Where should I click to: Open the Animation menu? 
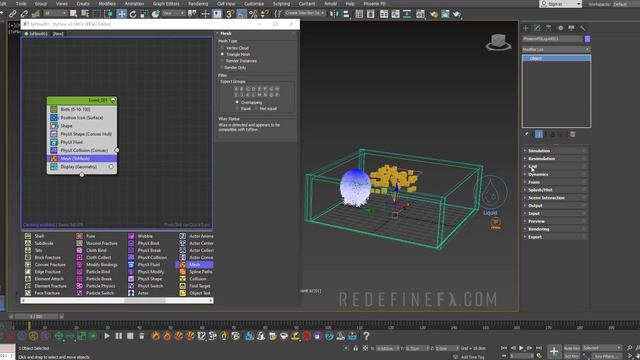click(134, 4)
